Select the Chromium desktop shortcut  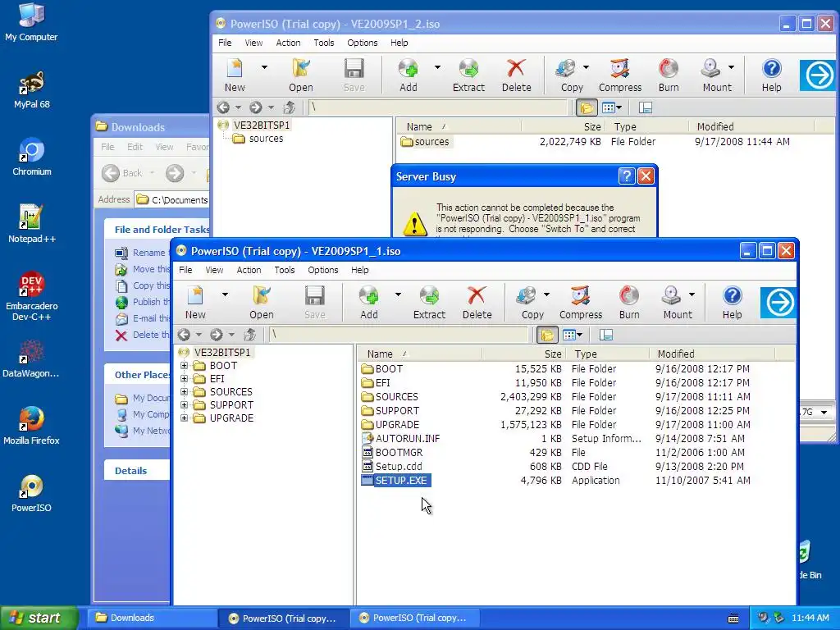click(x=31, y=157)
